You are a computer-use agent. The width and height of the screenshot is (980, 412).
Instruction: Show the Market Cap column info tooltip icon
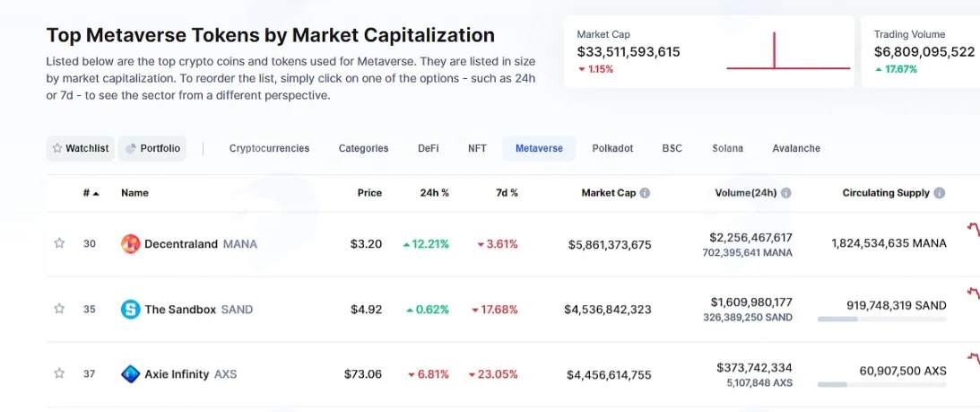[645, 193]
